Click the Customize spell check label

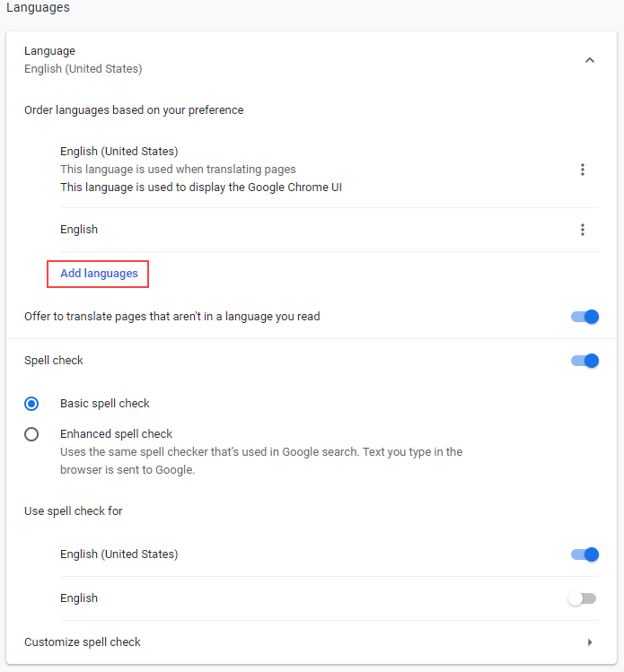83,642
